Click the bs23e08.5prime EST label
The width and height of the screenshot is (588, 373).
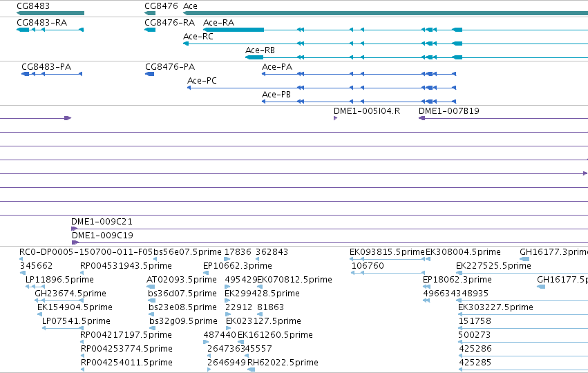pyautogui.click(x=182, y=307)
